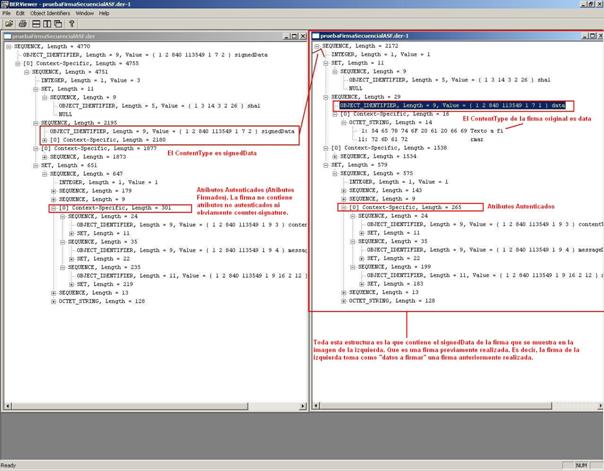Click the Help question mark toolbar icon
This screenshot has height=471, width=604.
(70, 23)
